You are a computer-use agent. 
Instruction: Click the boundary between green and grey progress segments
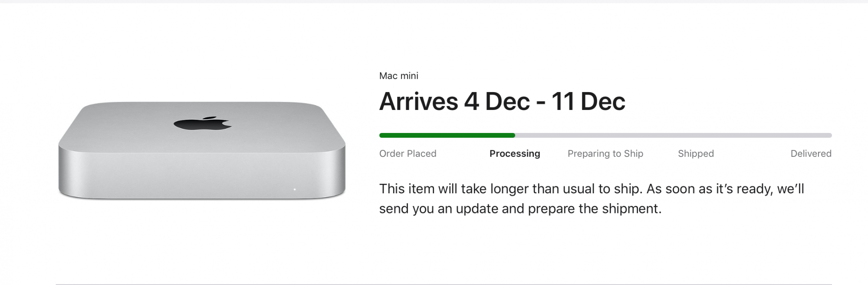click(514, 136)
